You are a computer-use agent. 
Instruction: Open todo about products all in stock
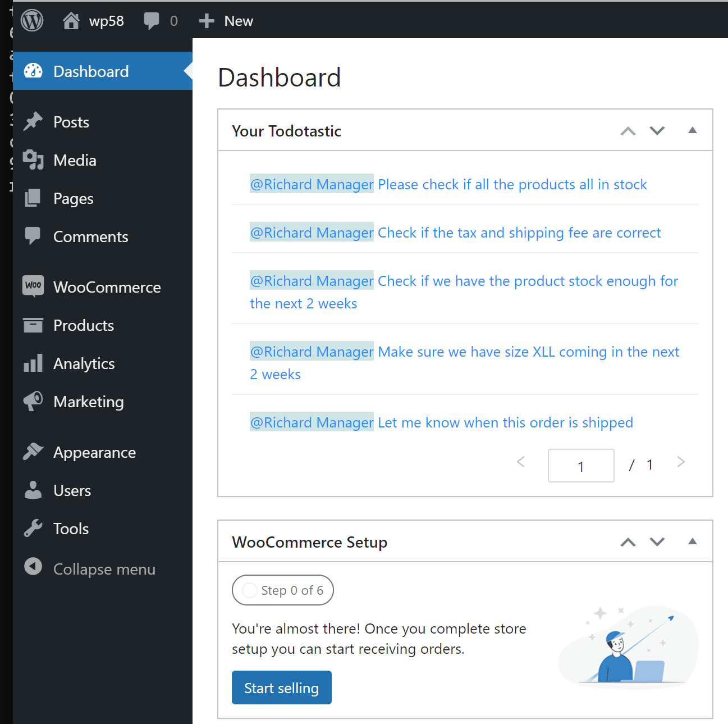click(448, 184)
